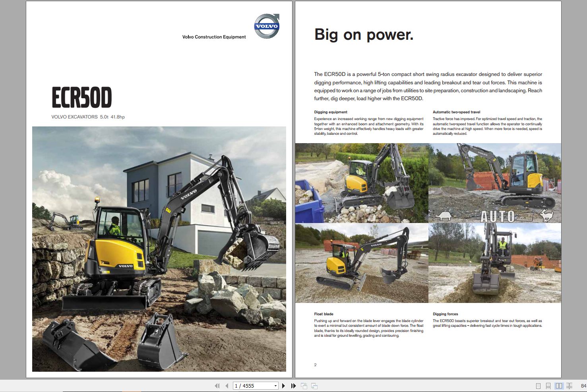Jump to the last page
The height and width of the screenshot is (392, 587).
293,386
